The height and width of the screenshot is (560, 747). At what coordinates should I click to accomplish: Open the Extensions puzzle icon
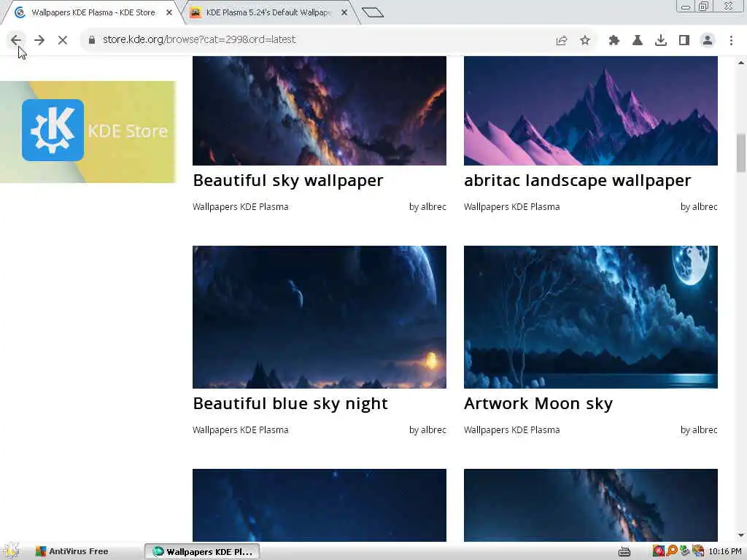click(614, 41)
